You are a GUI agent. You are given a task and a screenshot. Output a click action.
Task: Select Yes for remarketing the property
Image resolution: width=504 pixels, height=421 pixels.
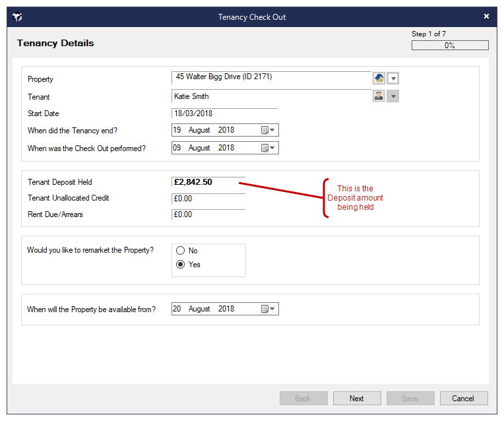[180, 265]
